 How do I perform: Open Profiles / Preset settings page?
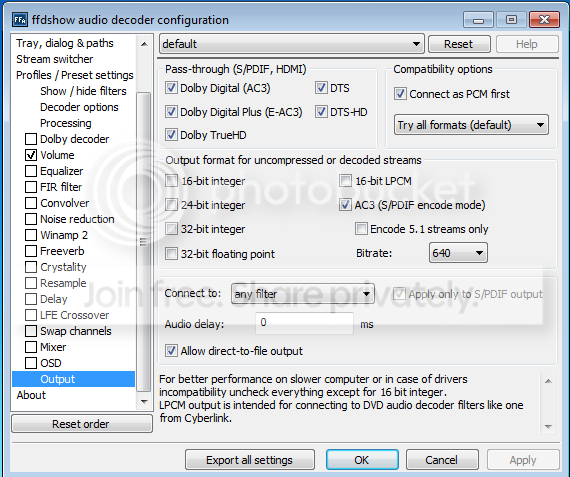point(75,75)
